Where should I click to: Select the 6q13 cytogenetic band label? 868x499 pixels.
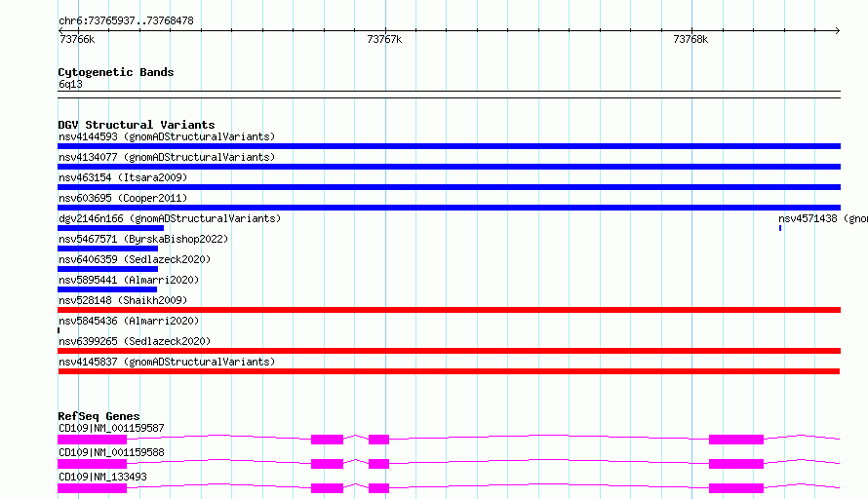point(70,84)
